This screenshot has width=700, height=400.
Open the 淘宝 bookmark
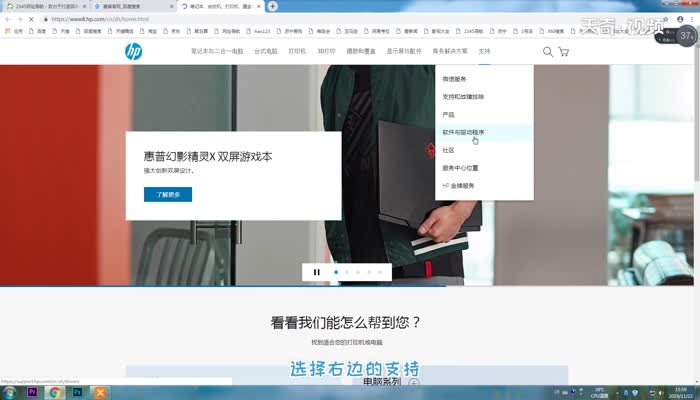pos(148,31)
